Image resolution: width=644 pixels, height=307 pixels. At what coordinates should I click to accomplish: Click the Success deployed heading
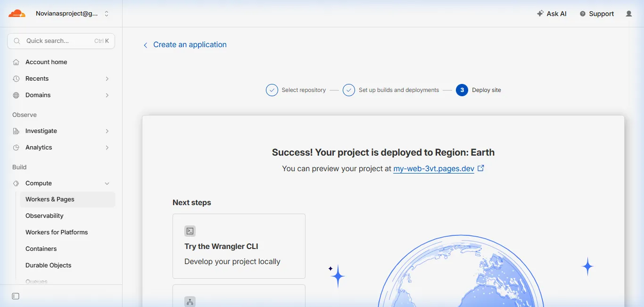point(383,152)
